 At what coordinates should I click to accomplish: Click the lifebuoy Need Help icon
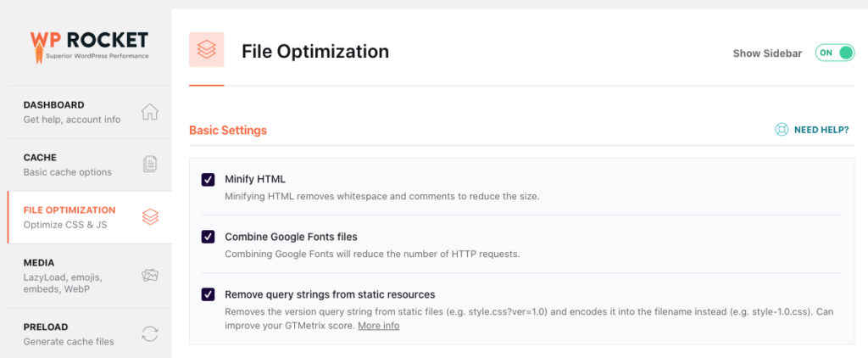click(x=782, y=130)
